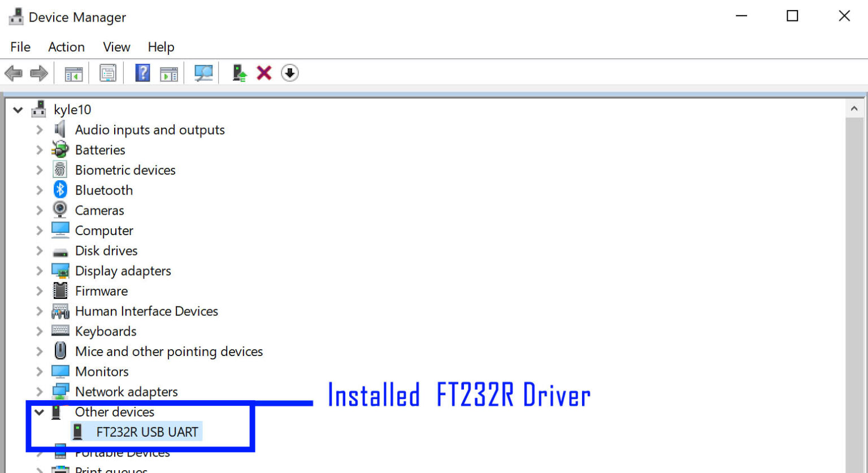868x473 pixels.
Task: Click the scrollbar up arrow
Action: pos(855,107)
